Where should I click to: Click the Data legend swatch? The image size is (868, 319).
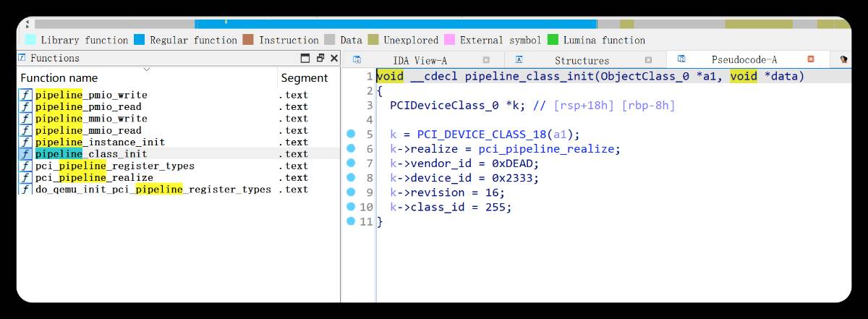pyautogui.click(x=329, y=40)
